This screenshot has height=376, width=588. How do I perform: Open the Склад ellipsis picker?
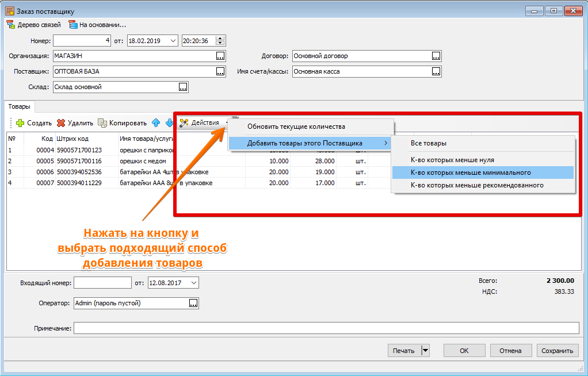pyautogui.click(x=183, y=87)
